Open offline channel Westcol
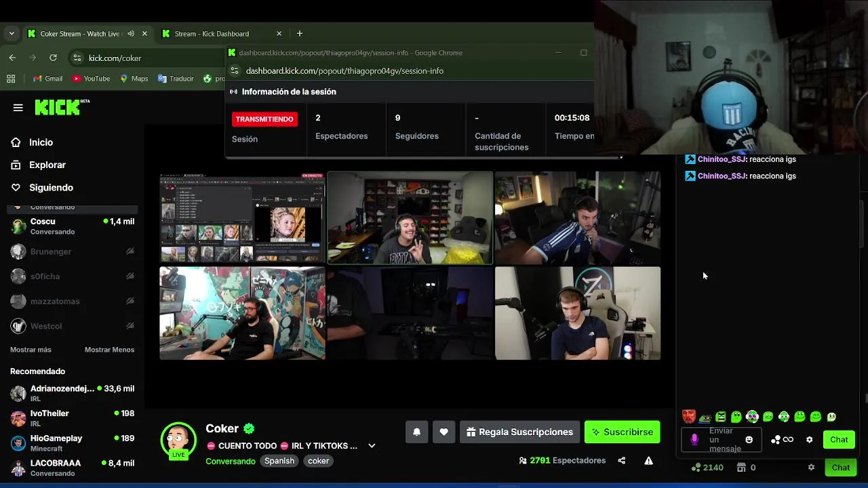 (x=72, y=326)
